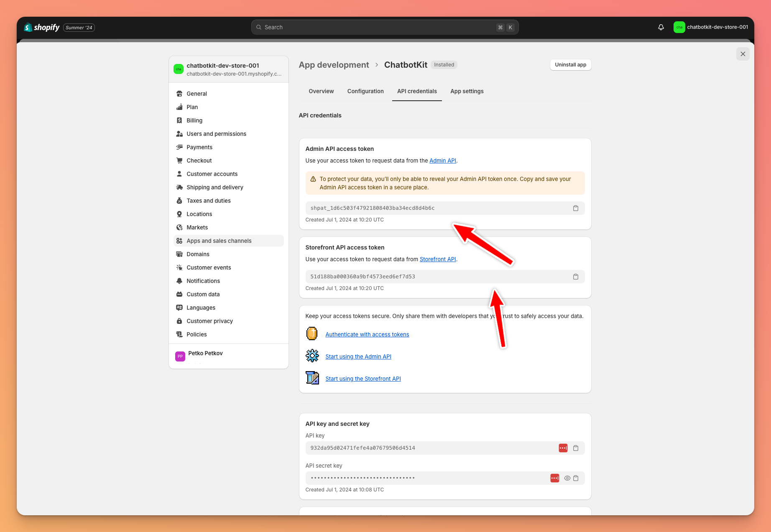
Task: Click the Uninstall app button
Action: pos(570,65)
